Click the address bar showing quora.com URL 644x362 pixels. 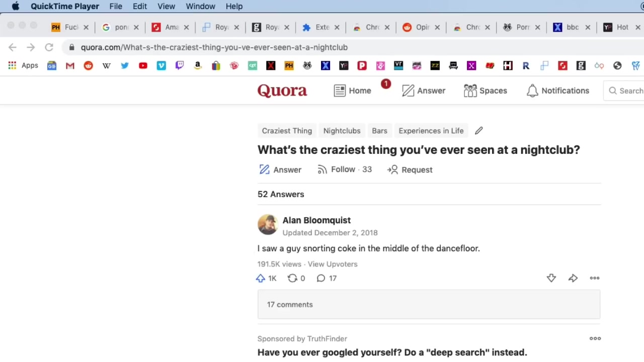352,47
